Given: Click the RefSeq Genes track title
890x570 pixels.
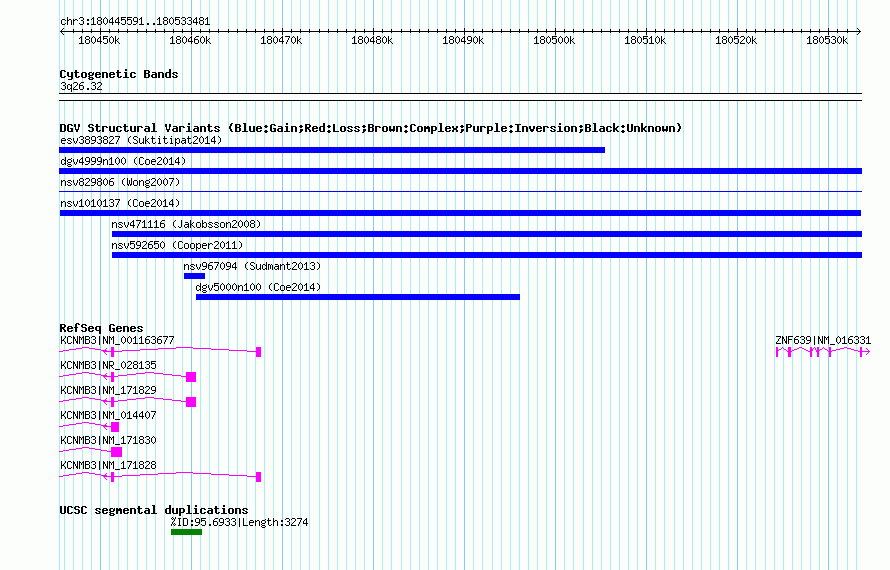Looking at the screenshot, I should point(101,328).
